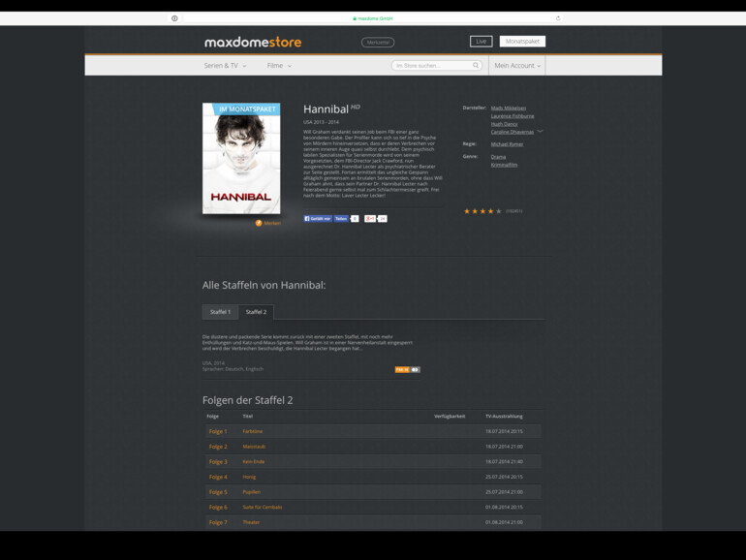Open director link Michael Rymer
The image size is (746, 560).
507,144
